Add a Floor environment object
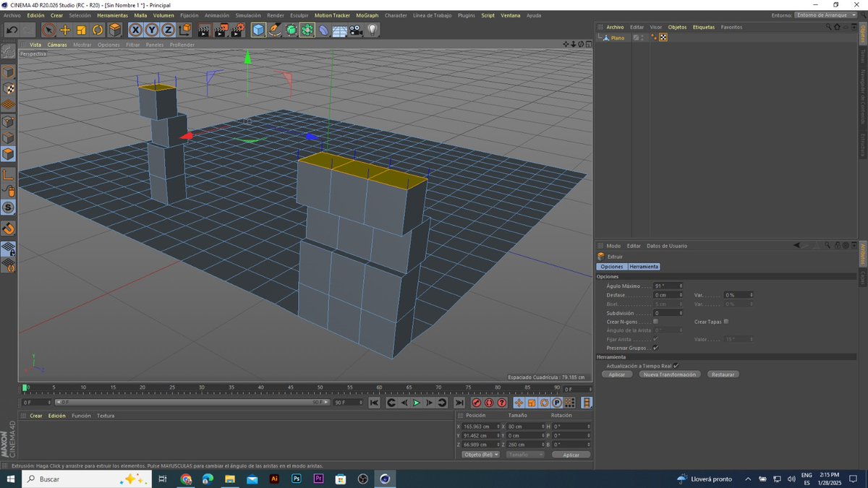The image size is (868, 488). (340, 30)
